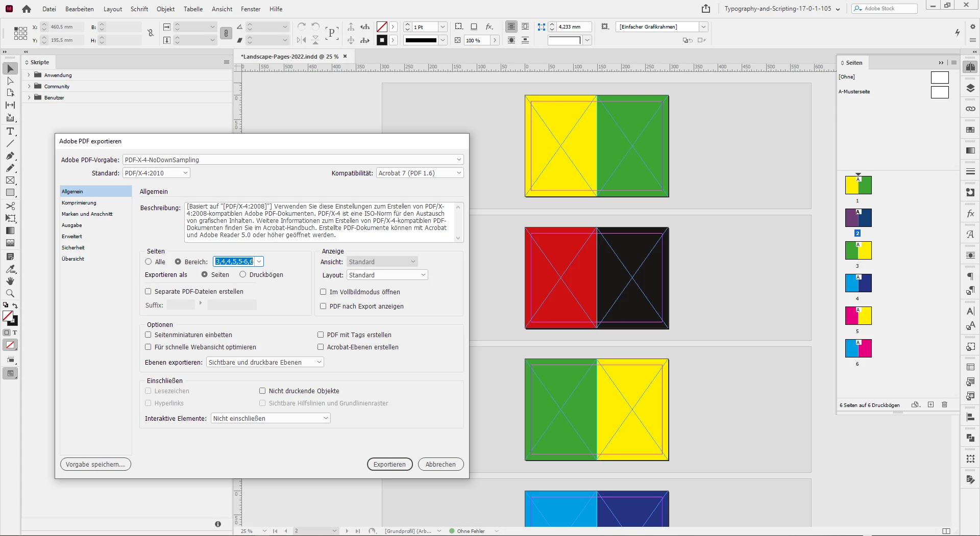Go to the InDesign Home screen
The width and height of the screenshot is (980, 536).
[27, 9]
